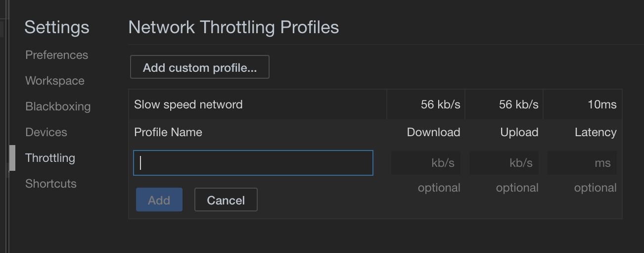Focus the Profile Name text field

pos(253,163)
